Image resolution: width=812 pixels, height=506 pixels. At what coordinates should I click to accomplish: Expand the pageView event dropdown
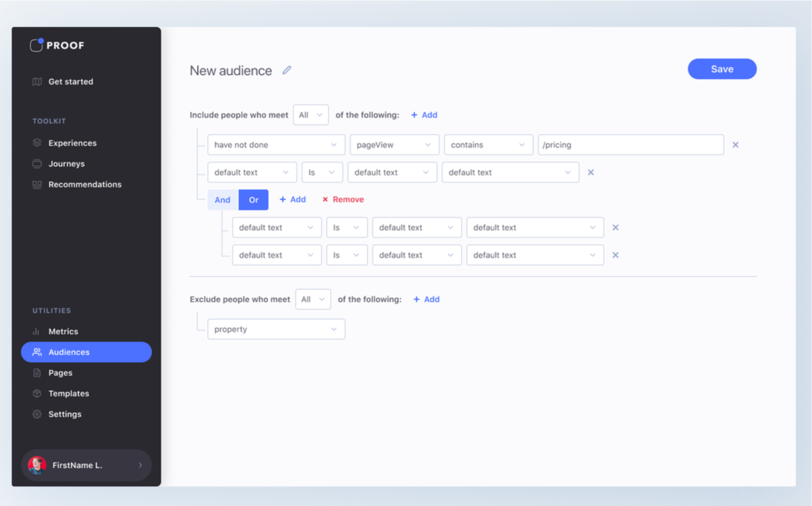pyautogui.click(x=394, y=145)
